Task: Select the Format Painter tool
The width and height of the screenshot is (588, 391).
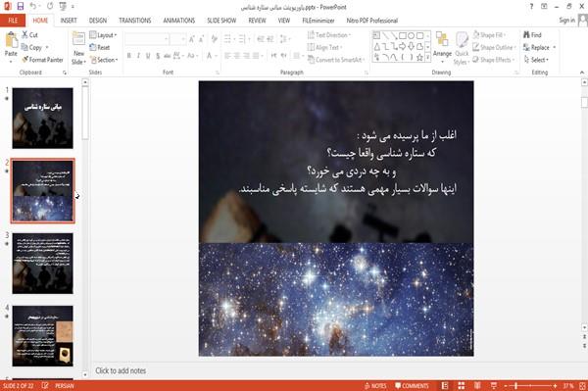Action: [42, 60]
